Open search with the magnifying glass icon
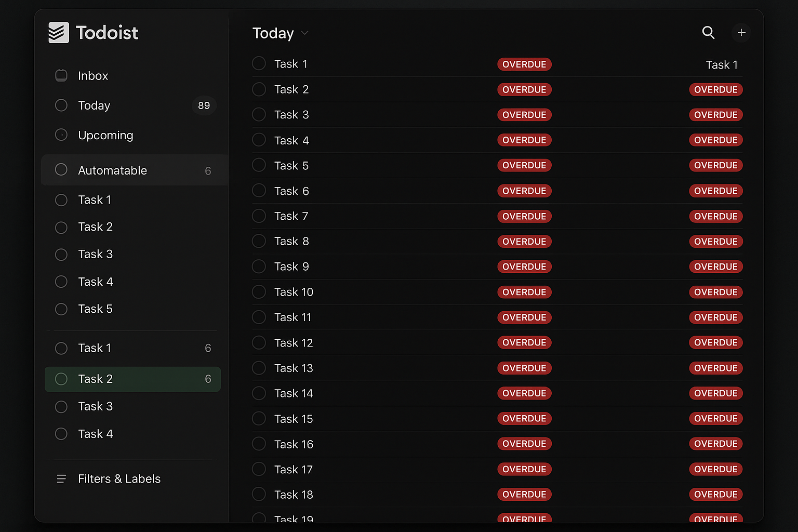This screenshot has height=532, width=798. click(x=708, y=33)
